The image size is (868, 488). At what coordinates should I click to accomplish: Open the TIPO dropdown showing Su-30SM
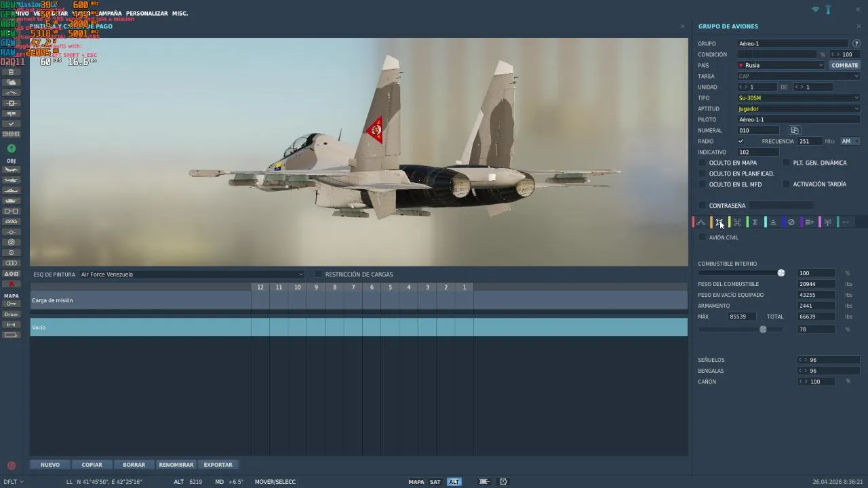coord(799,98)
